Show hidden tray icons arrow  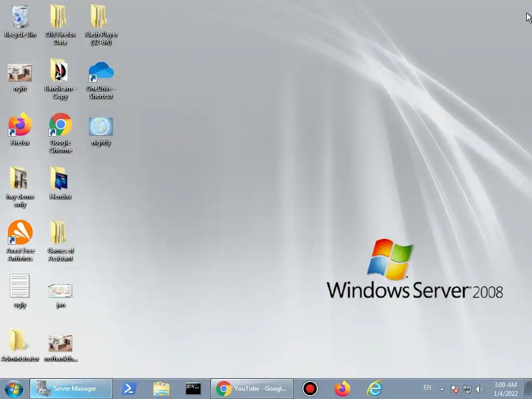[x=442, y=389]
